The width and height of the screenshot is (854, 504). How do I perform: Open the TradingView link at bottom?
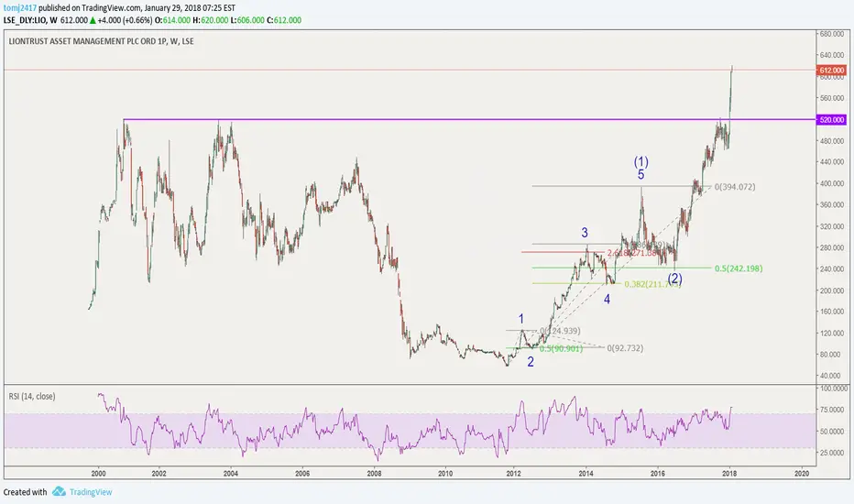coord(91,492)
